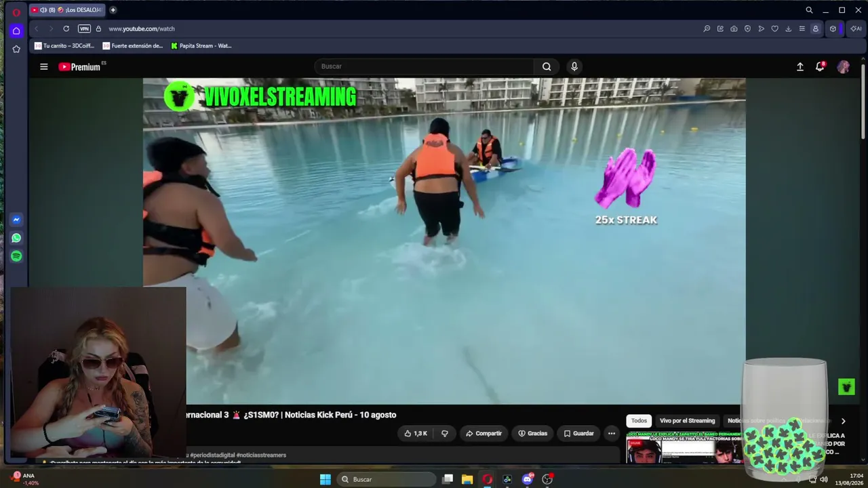Screen dimensions: 868x488
Task: Open YouTube notifications bell
Action: pos(820,66)
